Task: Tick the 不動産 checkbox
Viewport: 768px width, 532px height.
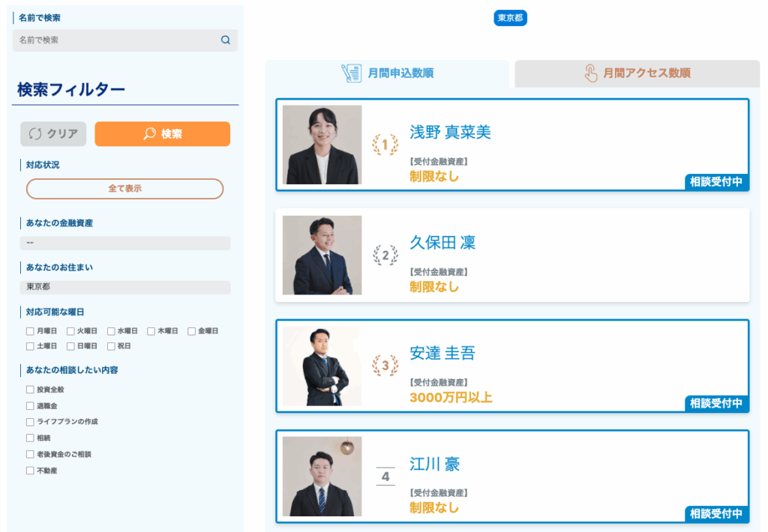Action: (30, 471)
